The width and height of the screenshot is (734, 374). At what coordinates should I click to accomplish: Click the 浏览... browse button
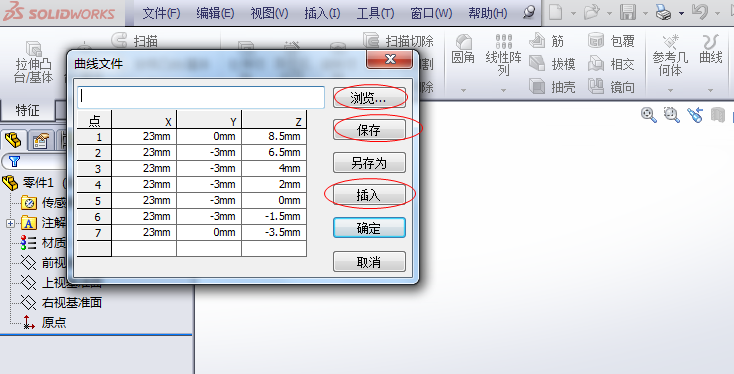[x=369, y=98]
